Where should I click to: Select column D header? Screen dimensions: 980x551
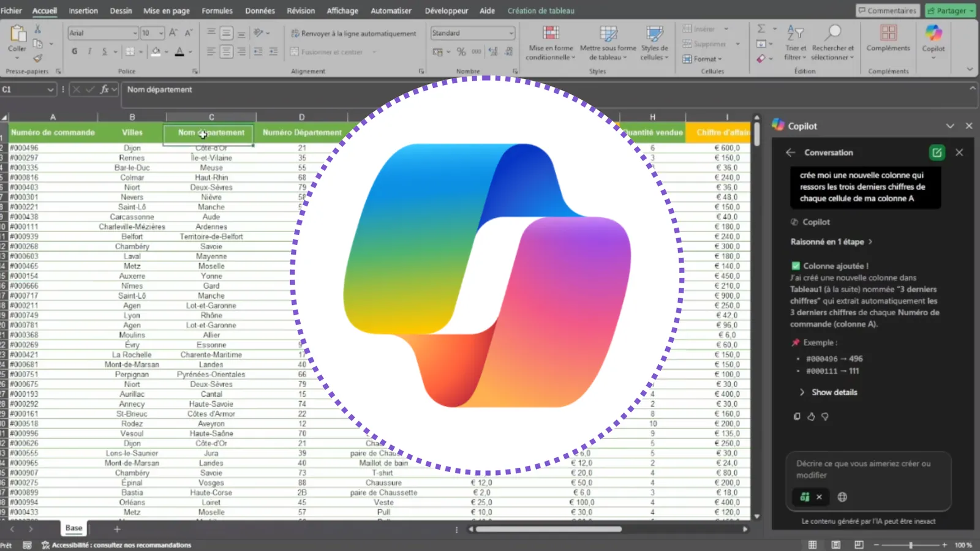[x=301, y=117]
